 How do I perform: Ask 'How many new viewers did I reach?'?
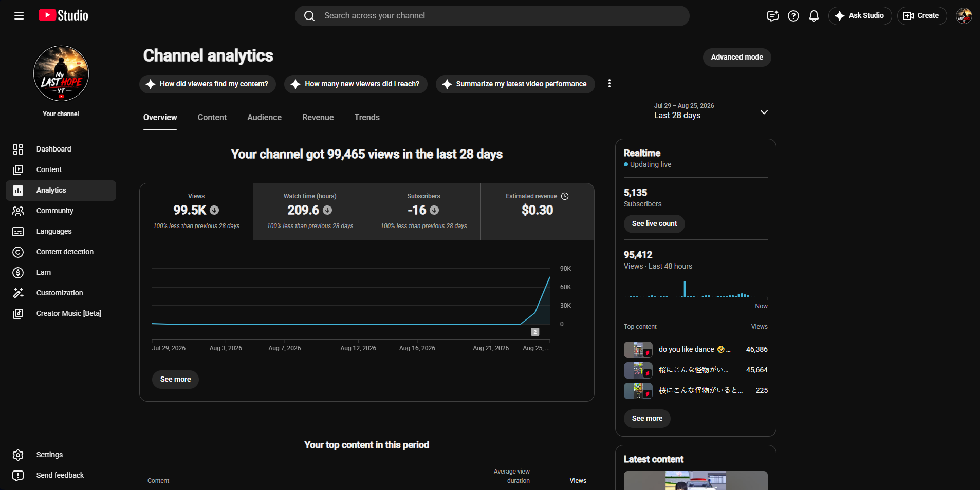pyautogui.click(x=356, y=84)
